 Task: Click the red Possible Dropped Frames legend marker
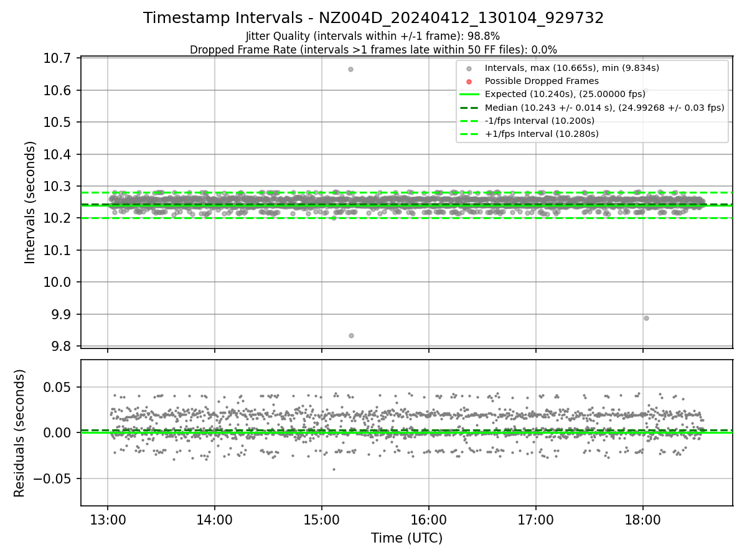pyautogui.click(x=469, y=82)
